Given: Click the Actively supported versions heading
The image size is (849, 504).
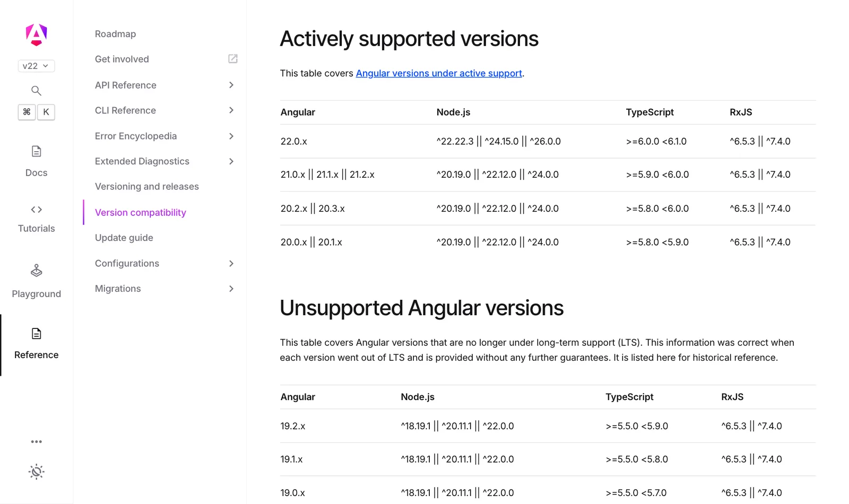Looking at the screenshot, I should 409,39.
